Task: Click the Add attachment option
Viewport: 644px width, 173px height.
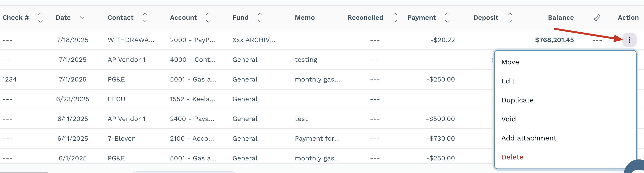Action: 529,138
